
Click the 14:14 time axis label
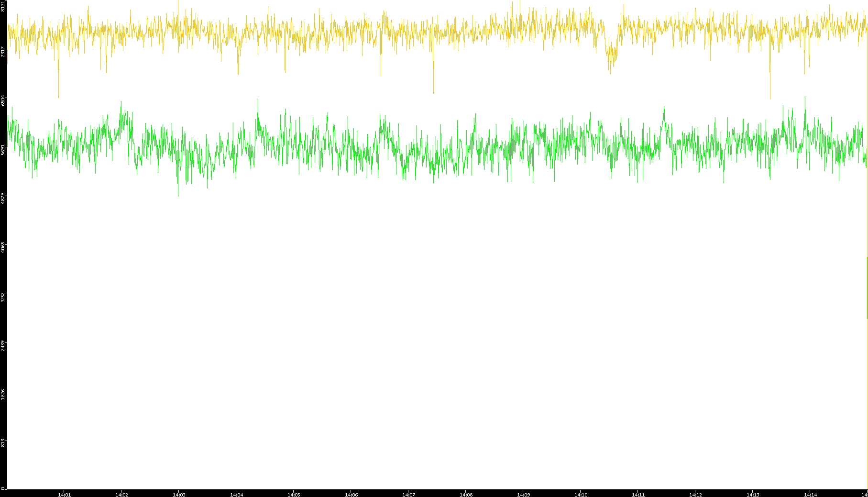tap(810, 495)
